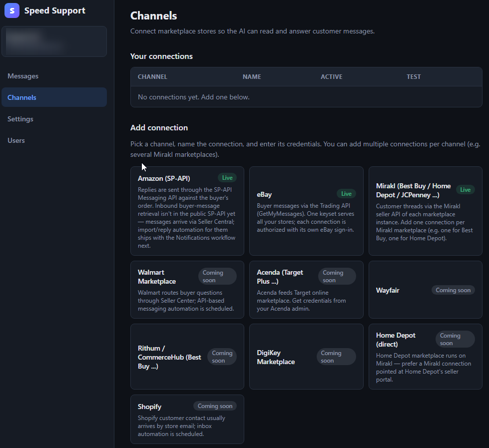Open the Messages page in the sidebar
This screenshot has width=489, height=448.
(54, 76)
